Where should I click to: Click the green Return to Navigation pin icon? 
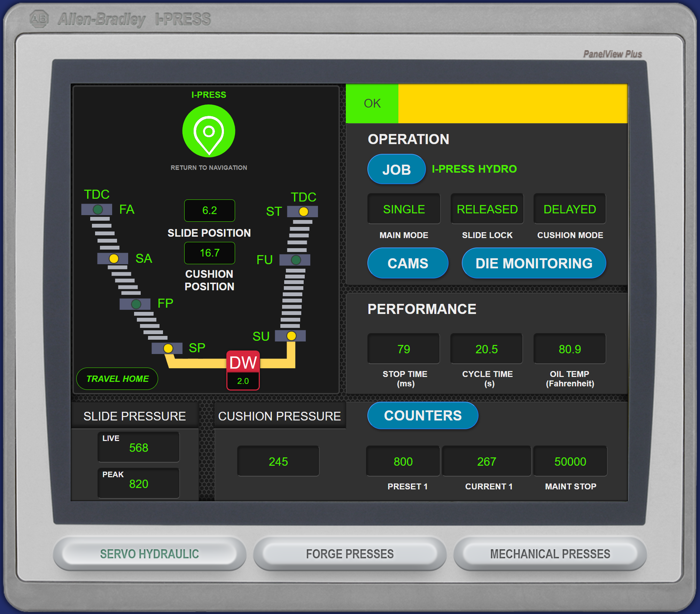209,131
